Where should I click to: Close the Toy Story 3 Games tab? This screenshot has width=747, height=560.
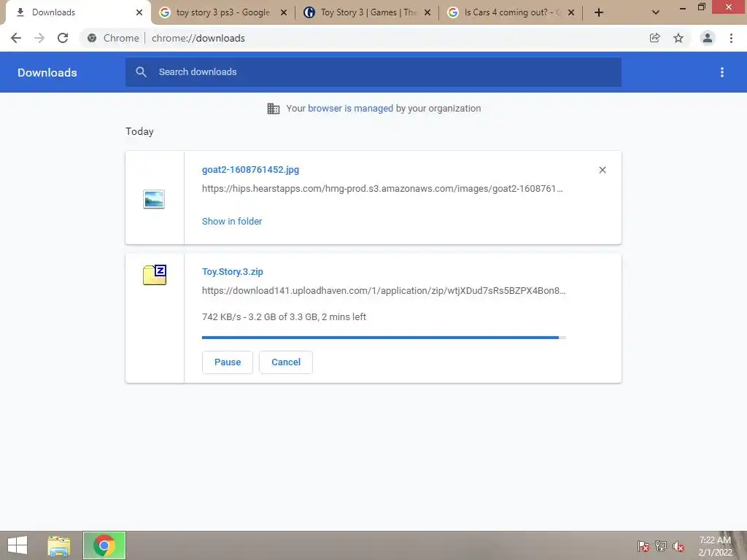[427, 12]
